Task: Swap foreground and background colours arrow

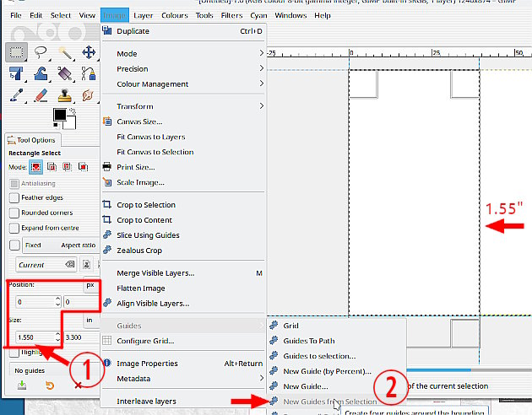Action: [x=73, y=110]
